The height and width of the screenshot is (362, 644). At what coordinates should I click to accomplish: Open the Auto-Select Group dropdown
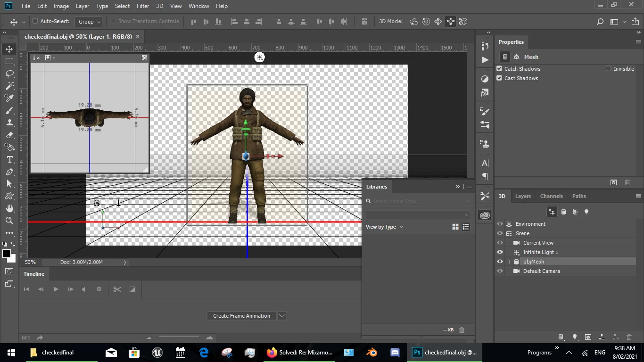[x=89, y=22]
